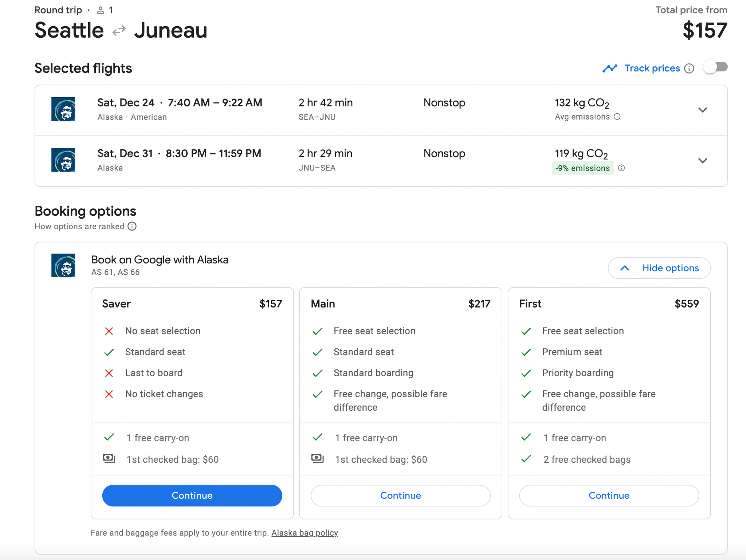Viewport: 746px width, 560px height.
Task: Click the info icon next to -9% emissions
Action: pos(622,168)
